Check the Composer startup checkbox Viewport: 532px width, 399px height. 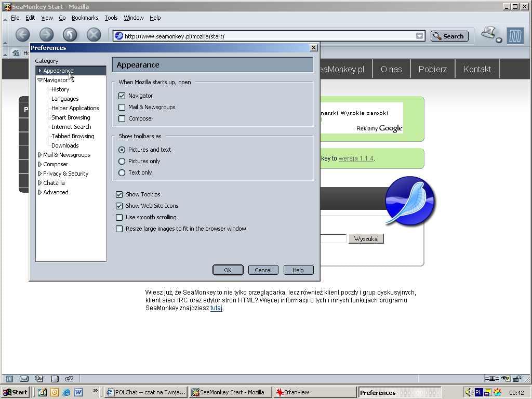122,119
